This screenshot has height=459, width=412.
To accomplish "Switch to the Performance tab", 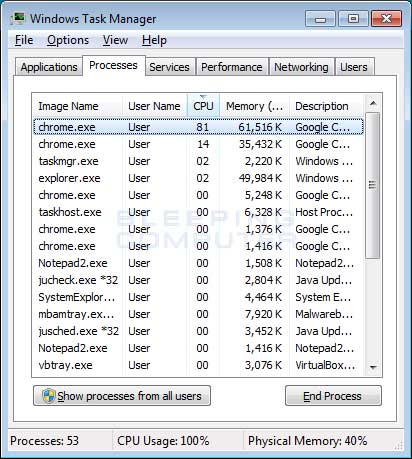I will (232, 67).
